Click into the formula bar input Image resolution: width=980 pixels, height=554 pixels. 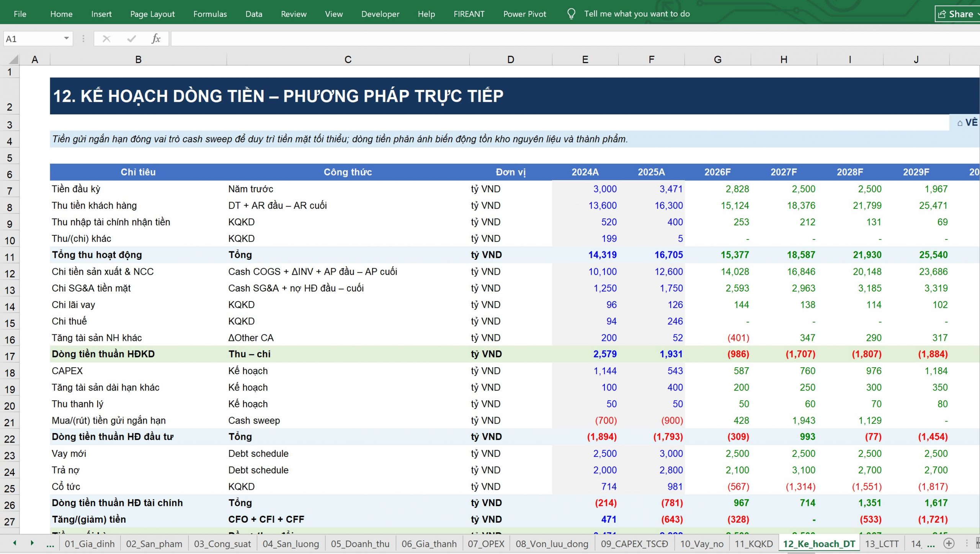pyautogui.click(x=574, y=39)
